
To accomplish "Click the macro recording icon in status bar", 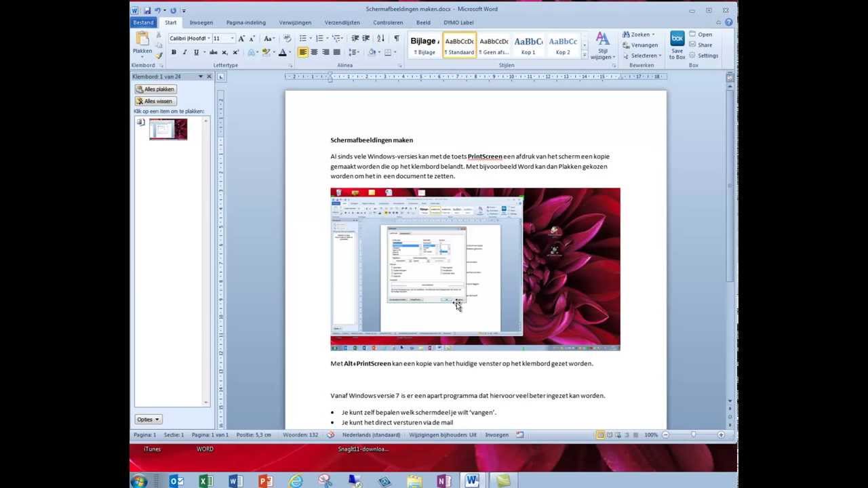I will coord(520,434).
